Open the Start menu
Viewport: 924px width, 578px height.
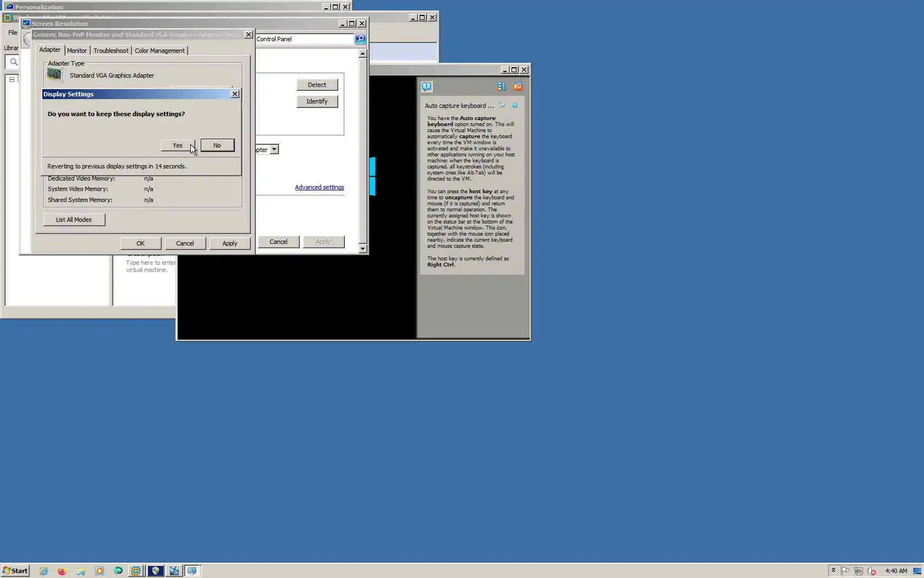pyautogui.click(x=15, y=571)
